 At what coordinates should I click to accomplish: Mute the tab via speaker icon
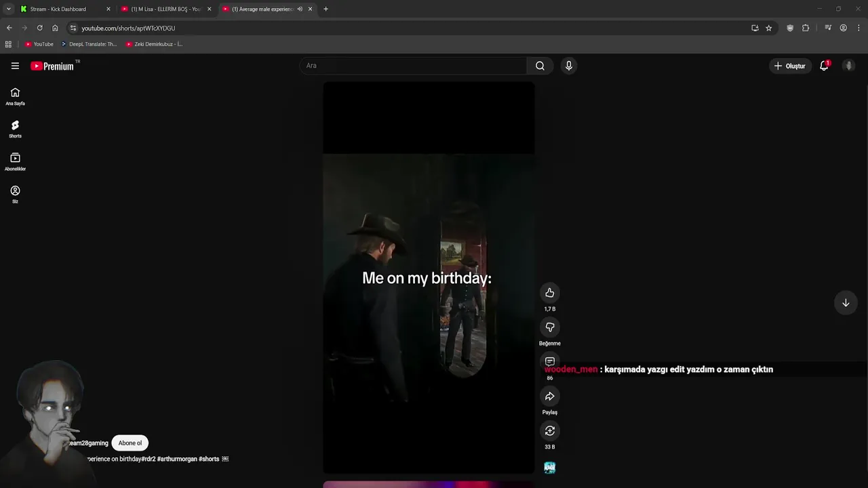[x=300, y=9]
